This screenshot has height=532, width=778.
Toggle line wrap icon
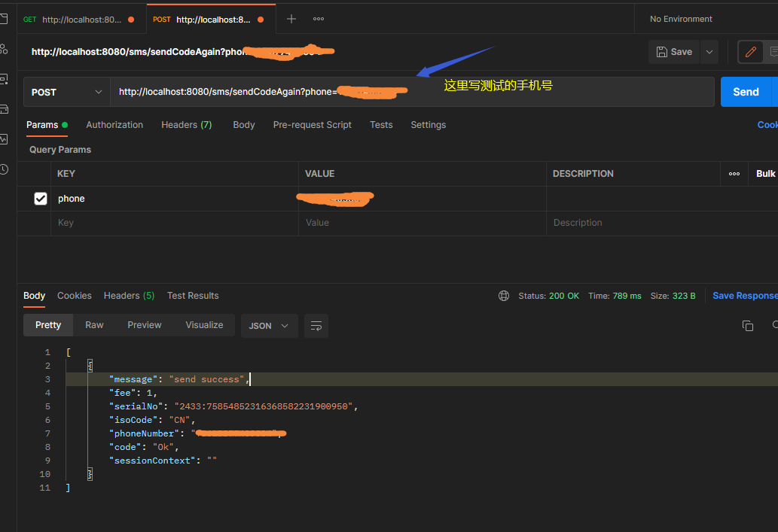(x=316, y=326)
